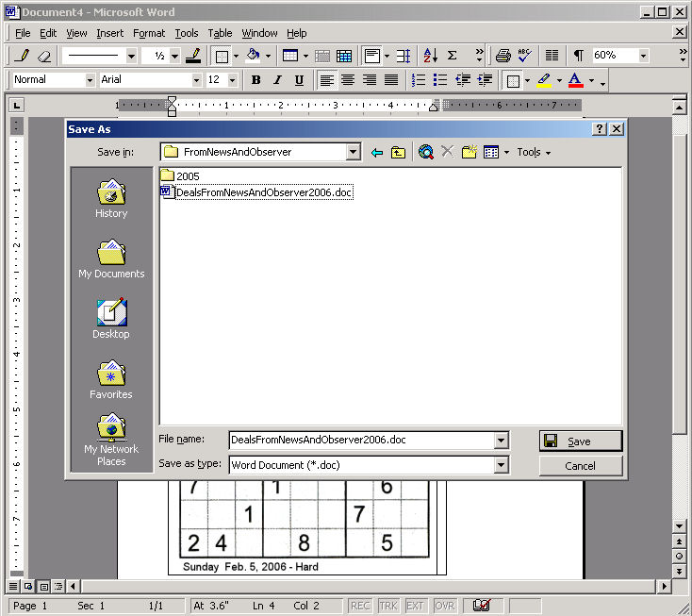Open the File menu

pyautogui.click(x=23, y=33)
